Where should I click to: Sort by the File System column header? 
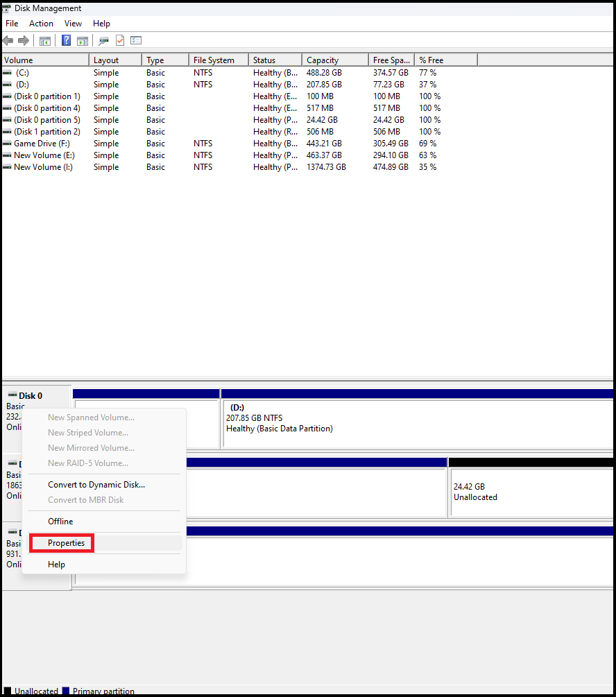click(x=214, y=60)
